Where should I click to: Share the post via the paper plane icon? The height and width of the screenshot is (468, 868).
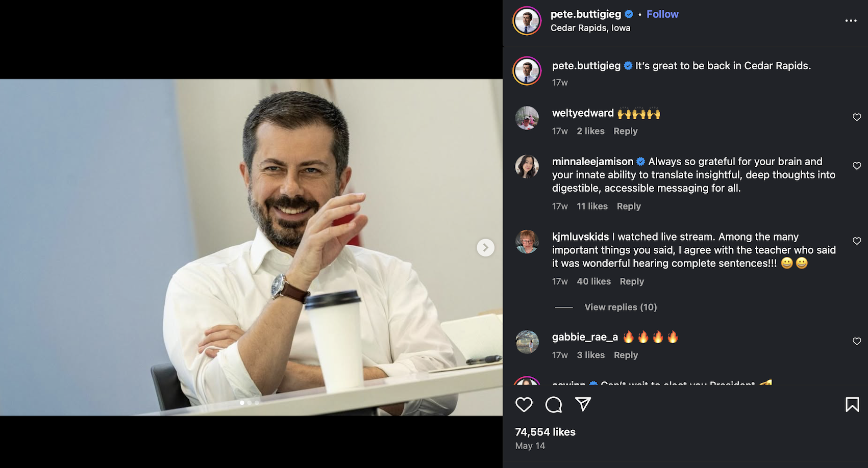(x=582, y=404)
